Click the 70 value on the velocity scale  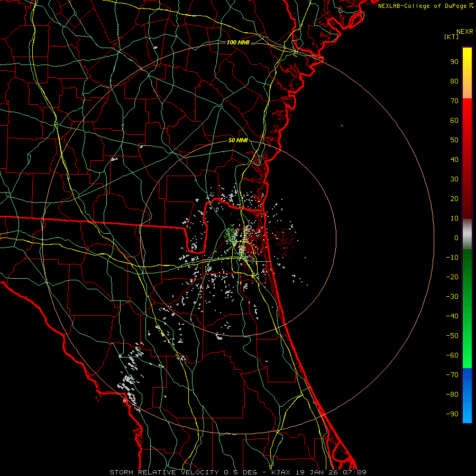click(454, 101)
